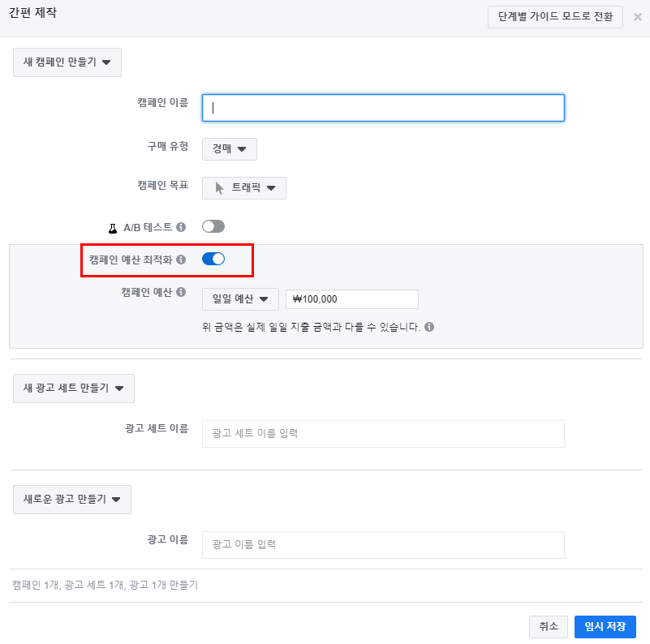Click the 캠페인 예산 최적화 info icon

point(181,260)
